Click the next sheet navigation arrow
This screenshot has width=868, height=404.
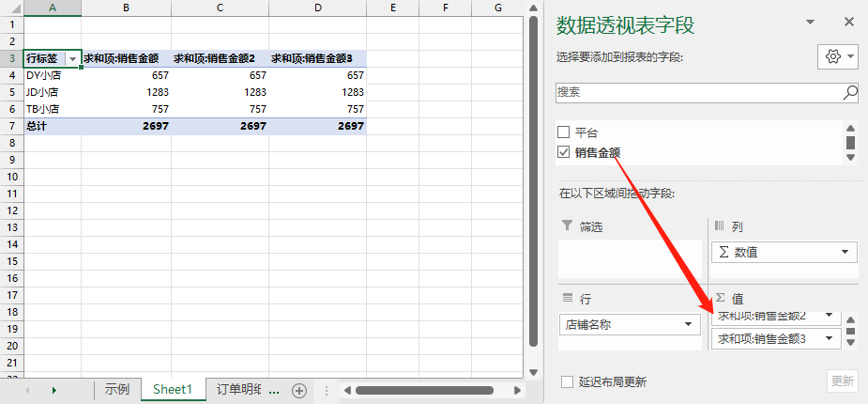(x=53, y=390)
